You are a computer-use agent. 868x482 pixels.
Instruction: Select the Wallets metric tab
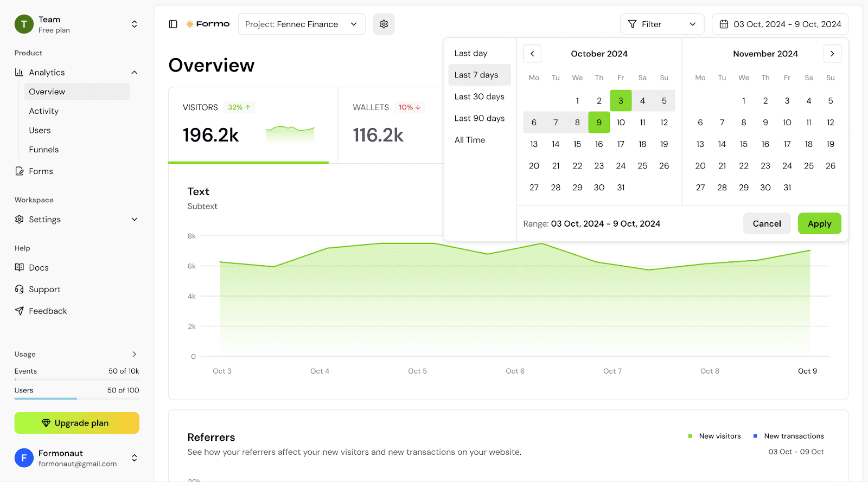pyautogui.click(x=391, y=125)
